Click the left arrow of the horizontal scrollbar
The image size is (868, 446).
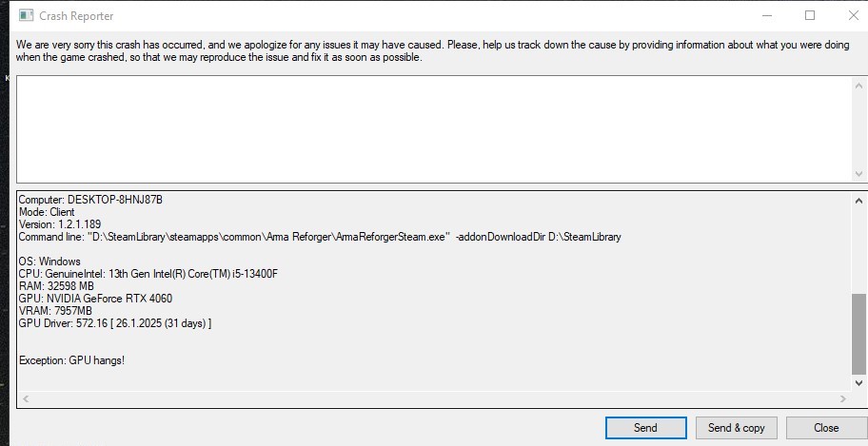[x=25, y=399]
